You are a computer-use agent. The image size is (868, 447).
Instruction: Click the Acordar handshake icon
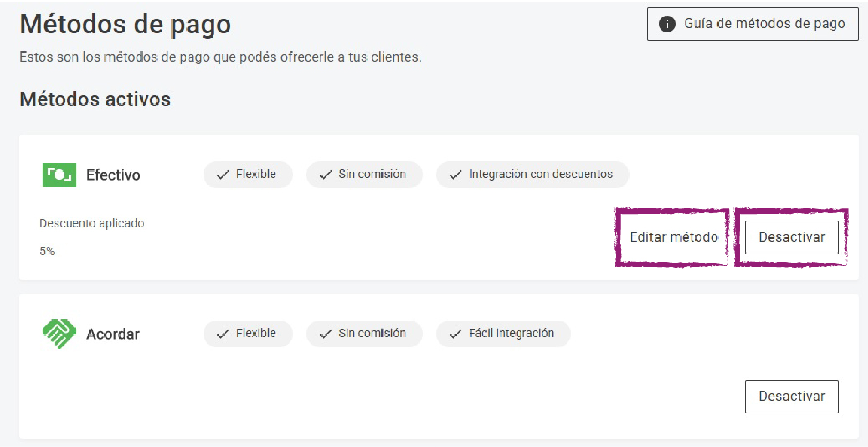click(x=59, y=333)
